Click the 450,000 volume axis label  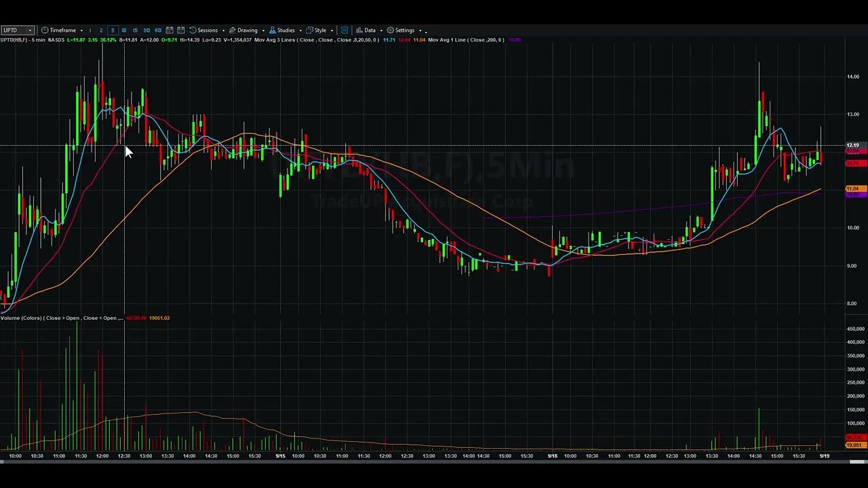(855, 329)
